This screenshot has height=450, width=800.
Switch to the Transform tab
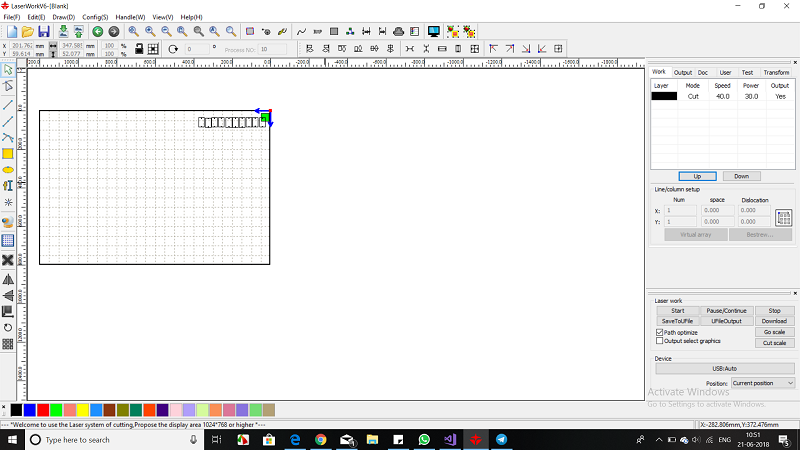(776, 72)
